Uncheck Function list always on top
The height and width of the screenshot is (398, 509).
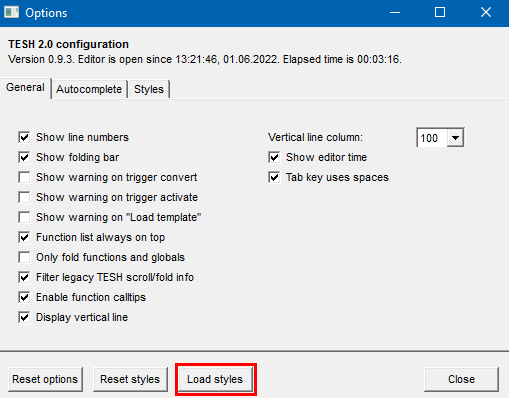pyautogui.click(x=24, y=237)
